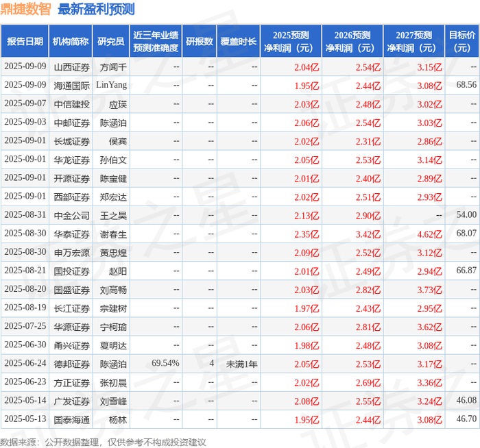
Task: Click the 数据来源 footer note
Action: pyautogui.click(x=103, y=443)
